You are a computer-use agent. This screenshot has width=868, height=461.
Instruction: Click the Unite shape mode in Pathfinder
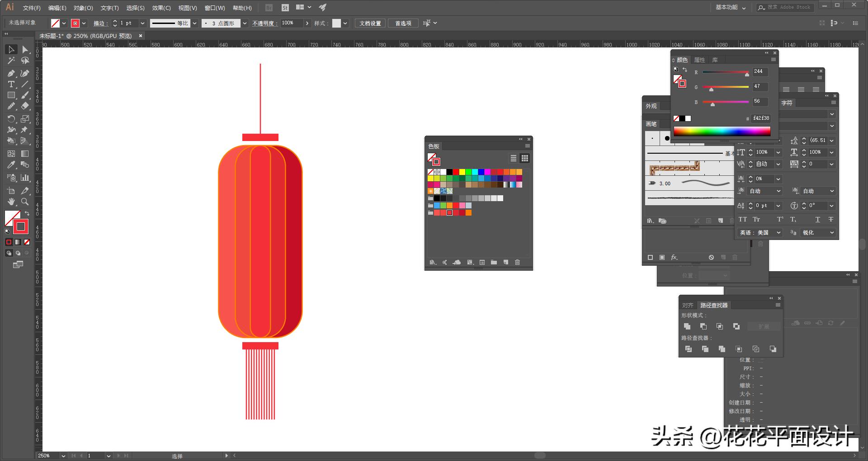pos(687,326)
